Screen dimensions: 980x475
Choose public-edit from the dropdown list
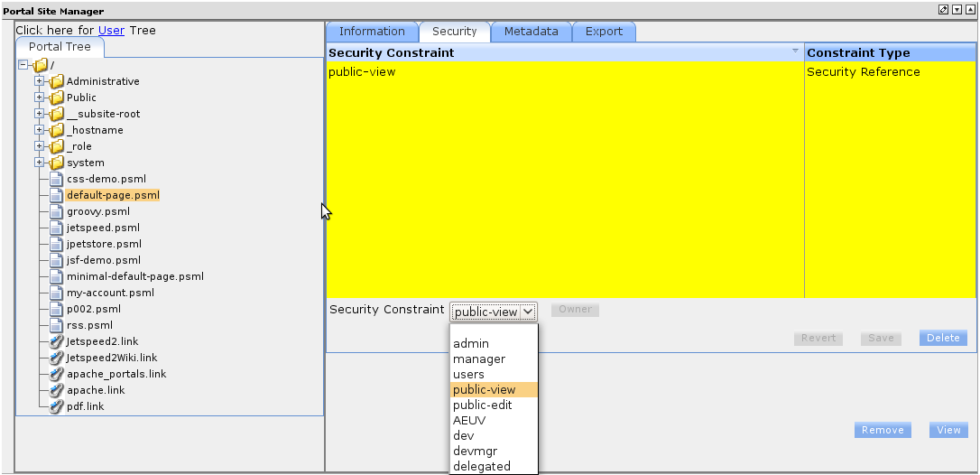point(482,405)
